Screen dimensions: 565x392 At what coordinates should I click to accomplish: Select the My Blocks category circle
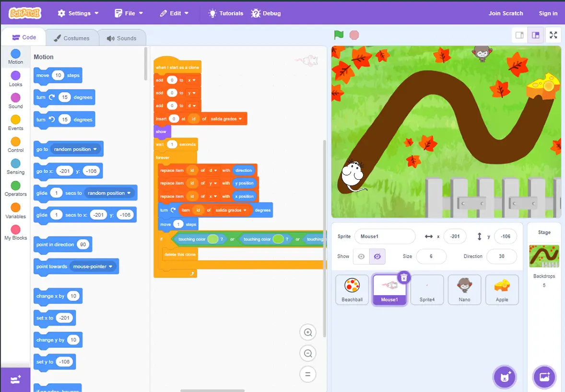pos(15,229)
